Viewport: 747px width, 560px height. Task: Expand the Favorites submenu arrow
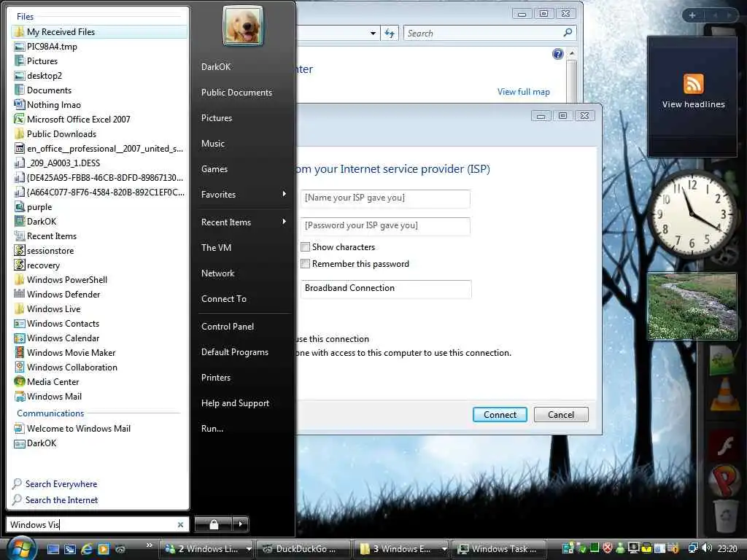point(285,194)
